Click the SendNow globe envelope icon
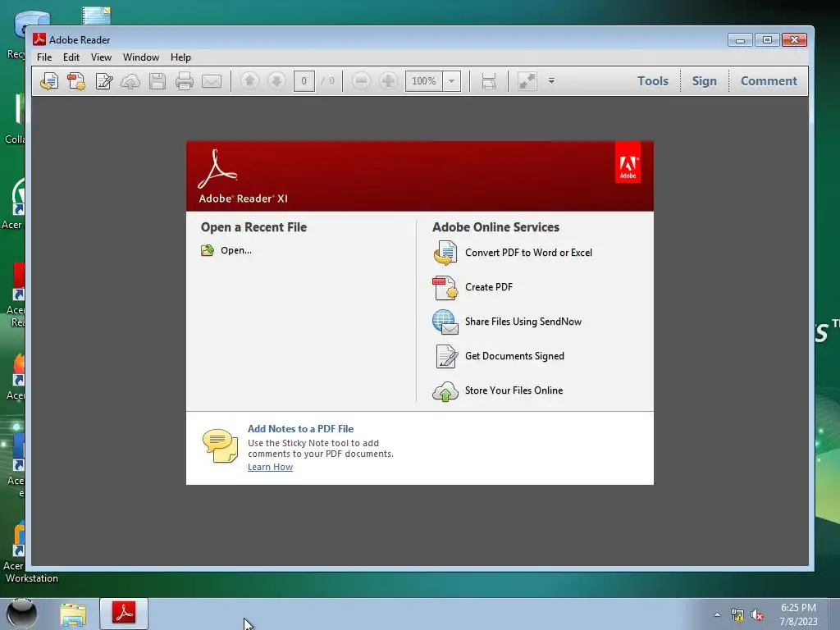This screenshot has height=630, width=840. click(445, 322)
